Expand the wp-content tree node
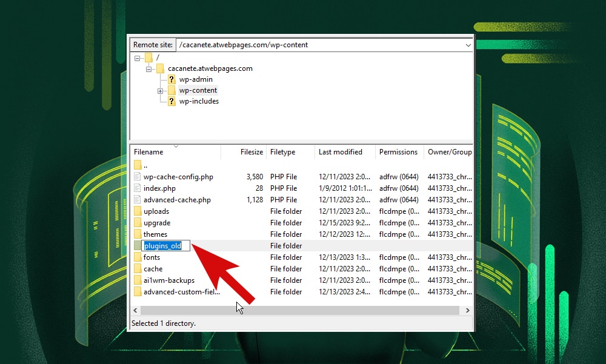The height and width of the screenshot is (364, 606). (159, 90)
